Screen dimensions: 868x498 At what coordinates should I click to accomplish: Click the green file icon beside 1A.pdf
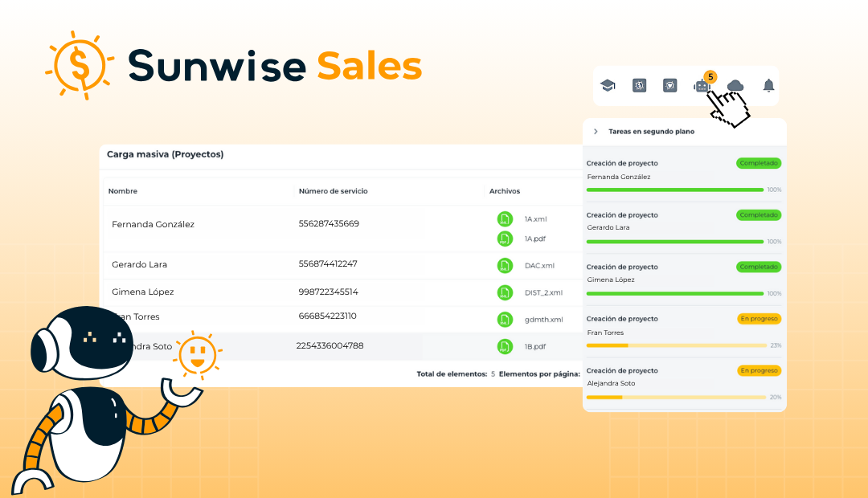pos(505,239)
